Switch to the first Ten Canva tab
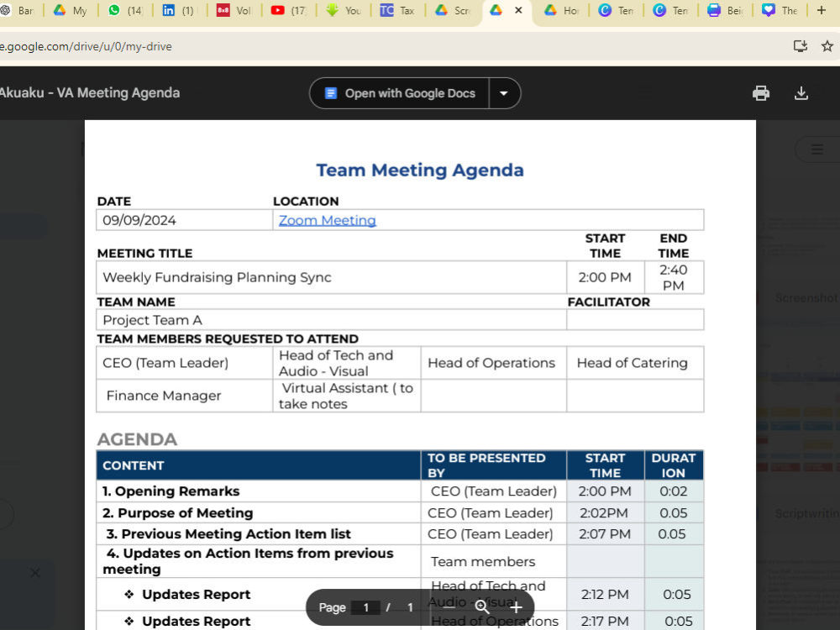The image size is (840, 630). pos(616,10)
